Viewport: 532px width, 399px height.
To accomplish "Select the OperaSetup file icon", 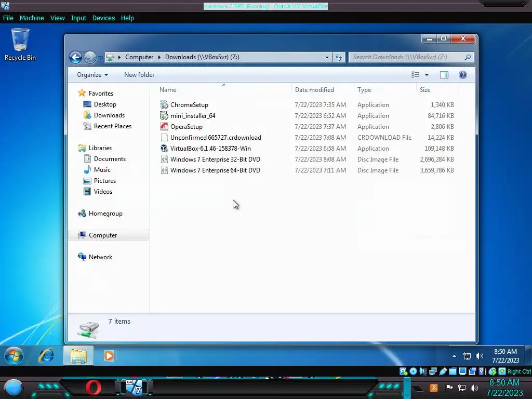I will 164,127.
